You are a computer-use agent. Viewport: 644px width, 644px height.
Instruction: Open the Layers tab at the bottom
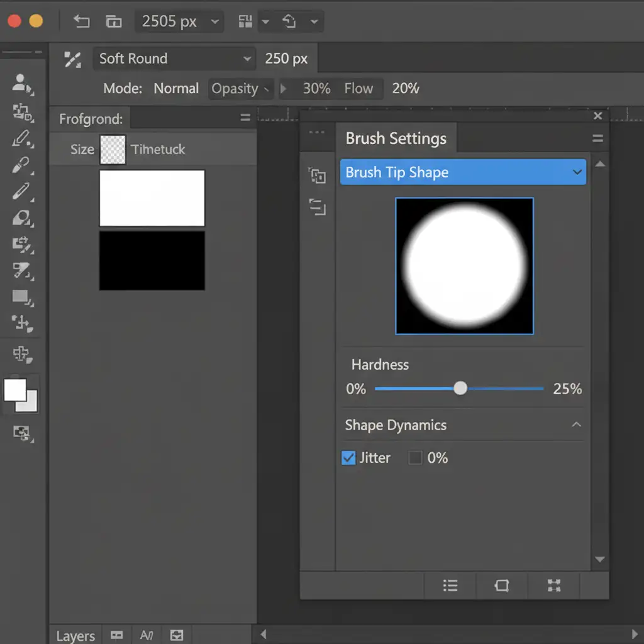[75, 636]
